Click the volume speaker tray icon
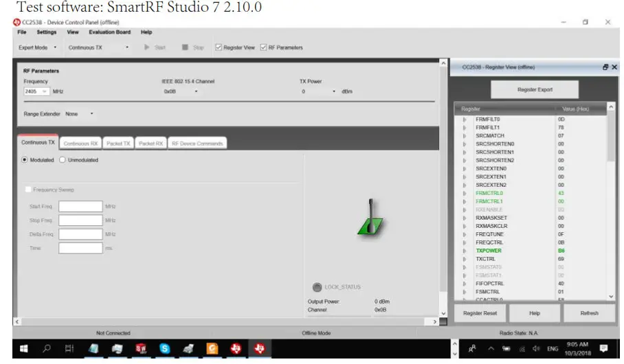This screenshot has height=364, width=624. pos(536,349)
